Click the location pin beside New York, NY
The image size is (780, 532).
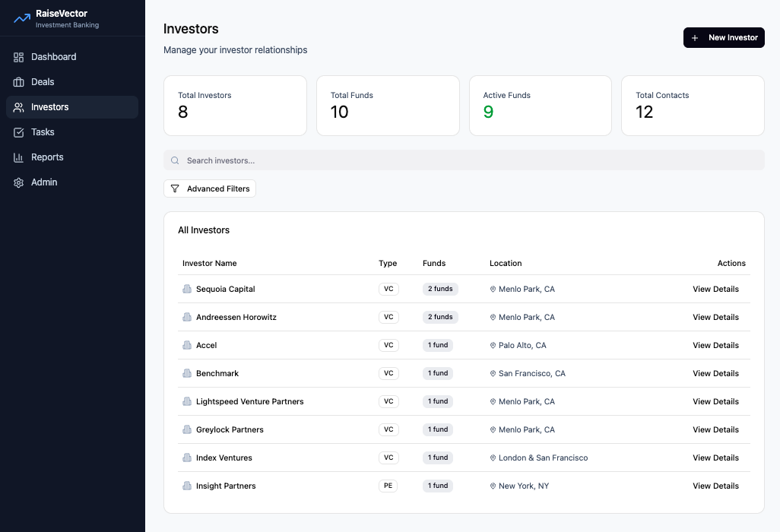tap(493, 486)
